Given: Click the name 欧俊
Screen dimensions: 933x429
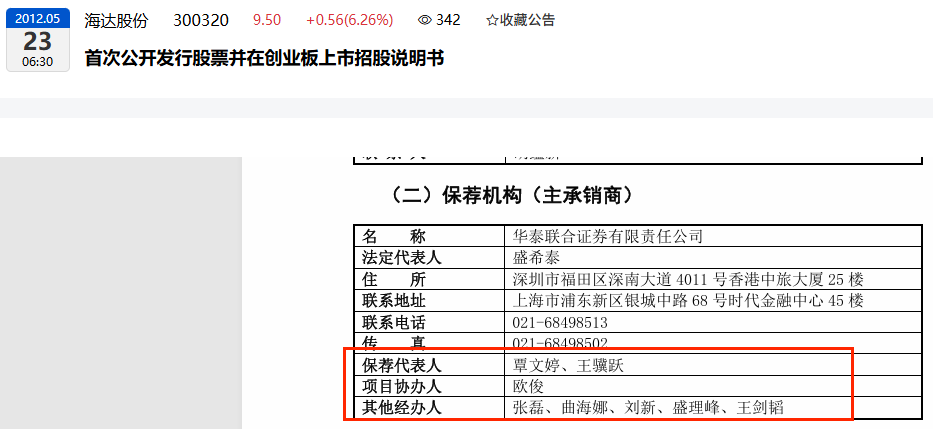Looking at the screenshot, I should click(528, 387).
